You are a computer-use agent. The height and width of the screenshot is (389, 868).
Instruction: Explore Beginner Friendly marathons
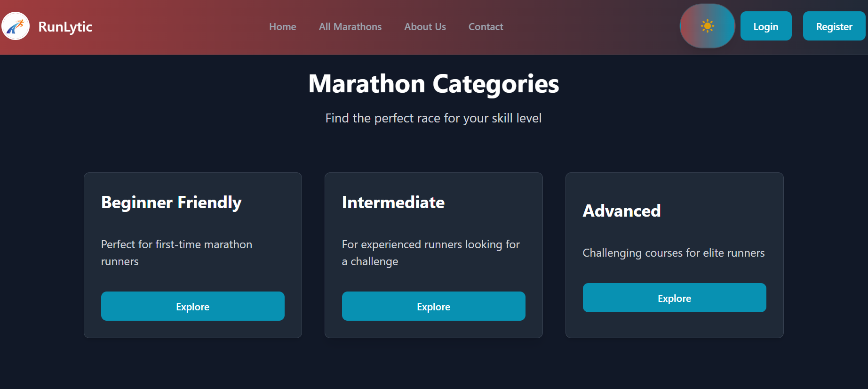point(193,306)
